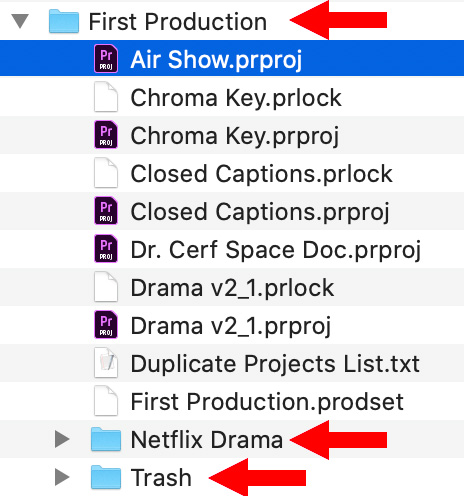This screenshot has width=464, height=496.
Task: Select the Duplicate Projects List.txt name
Action: coord(275,363)
